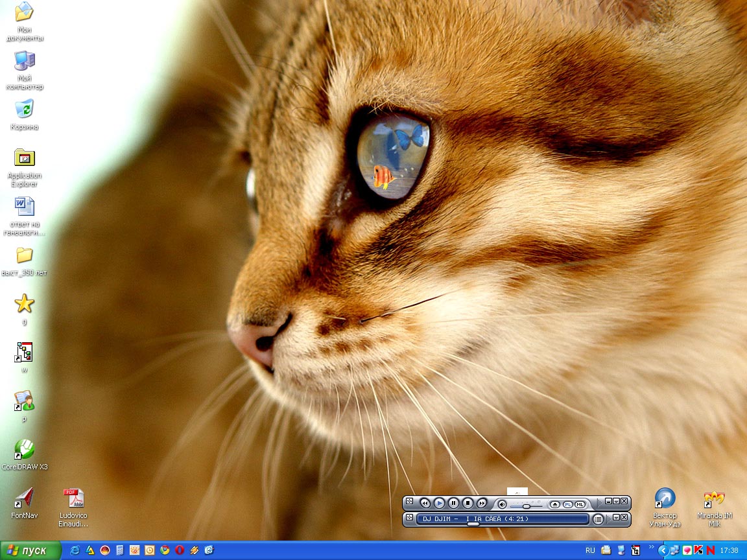Click Internet Explorer icon in quick launch
Image resolution: width=747 pixels, height=560 pixels.
click(75, 550)
